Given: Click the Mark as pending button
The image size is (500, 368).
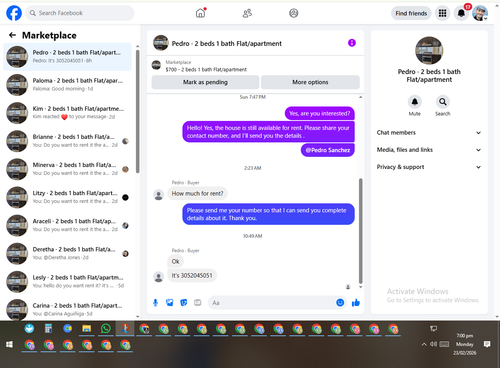Looking at the screenshot, I should 205,82.
